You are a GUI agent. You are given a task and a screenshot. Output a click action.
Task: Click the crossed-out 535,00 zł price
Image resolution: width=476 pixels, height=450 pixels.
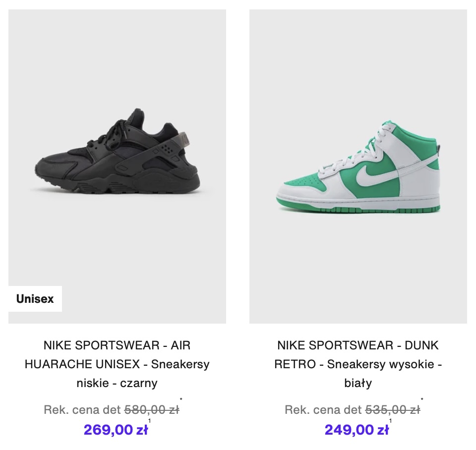click(x=392, y=410)
